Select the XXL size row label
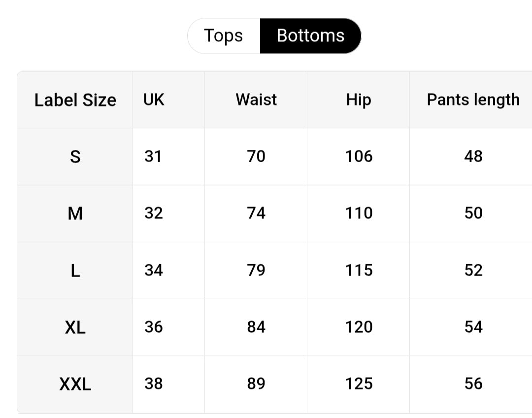The image size is (532, 418). click(x=75, y=384)
